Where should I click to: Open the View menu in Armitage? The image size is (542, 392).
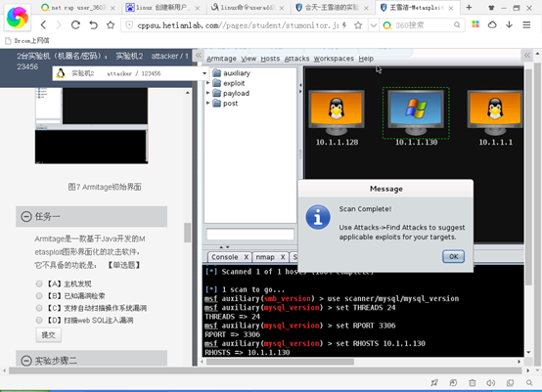click(248, 59)
